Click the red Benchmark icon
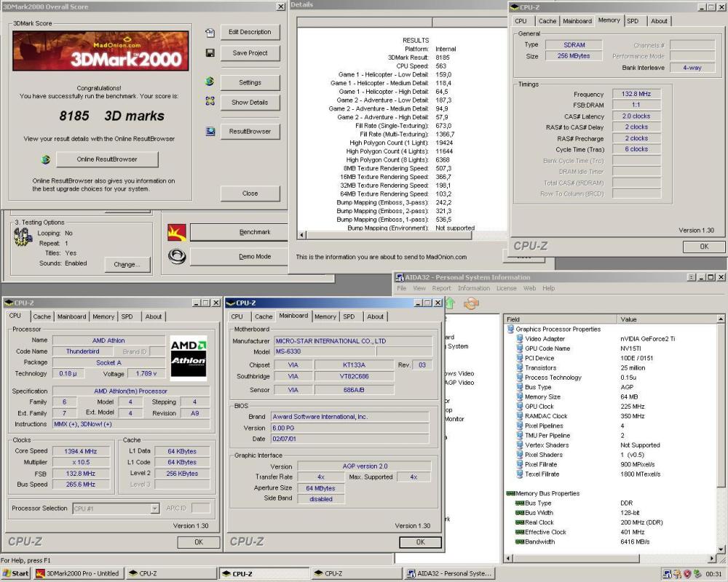Viewport: 728px width, 582px height. pyautogui.click(x=176, y=232)
